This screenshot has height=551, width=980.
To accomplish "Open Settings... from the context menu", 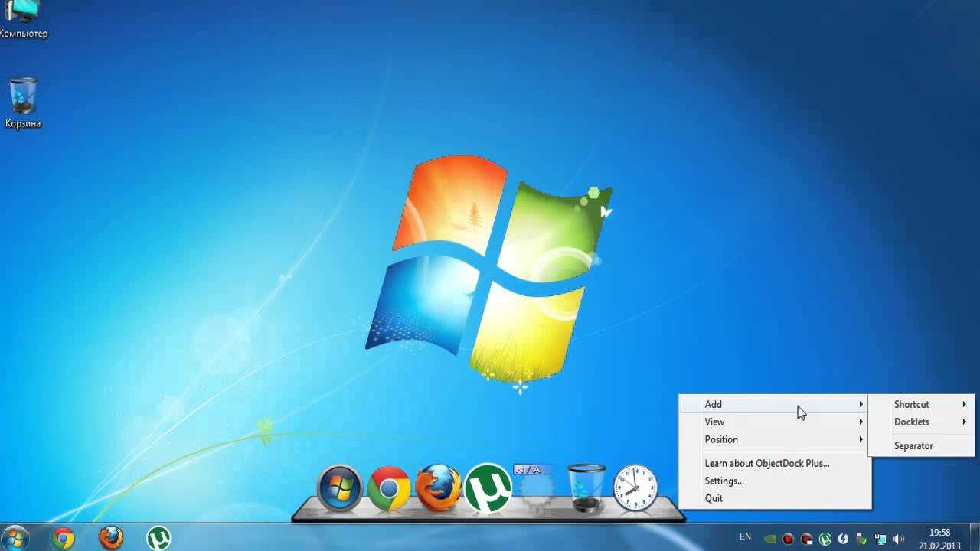I will pyautogui.click(x=724, y=481).
